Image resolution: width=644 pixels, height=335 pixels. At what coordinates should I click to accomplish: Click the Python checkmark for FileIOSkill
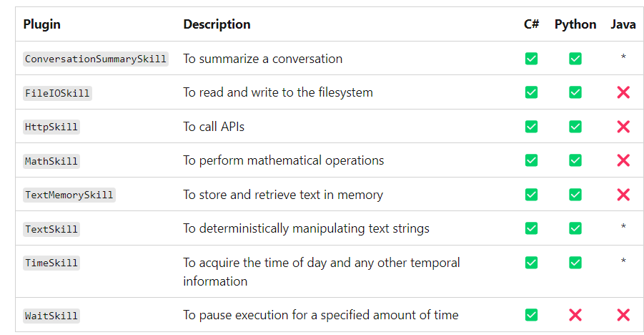(x=575, y=92)
